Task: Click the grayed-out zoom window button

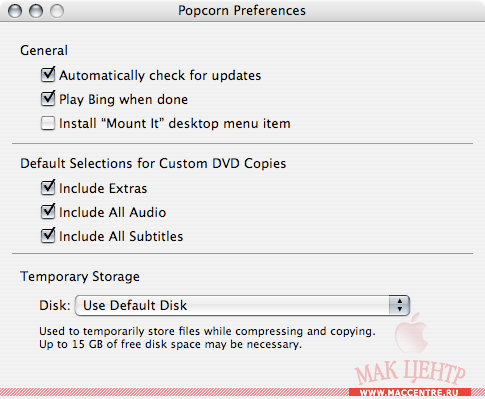Action: pos(57,11)
